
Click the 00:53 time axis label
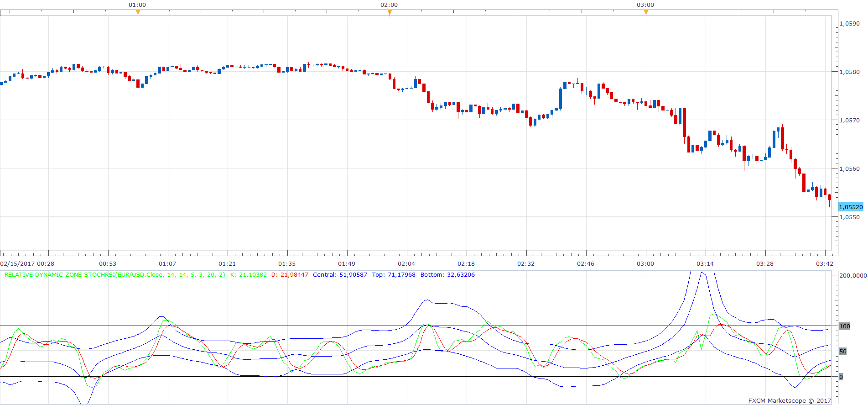[108, 263]
